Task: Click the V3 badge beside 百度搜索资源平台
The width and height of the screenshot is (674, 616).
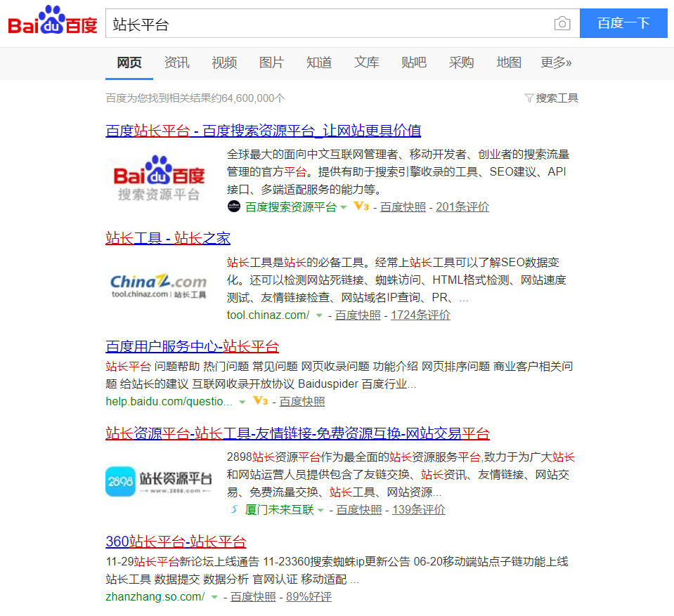Action: click(x=361, y=207)
